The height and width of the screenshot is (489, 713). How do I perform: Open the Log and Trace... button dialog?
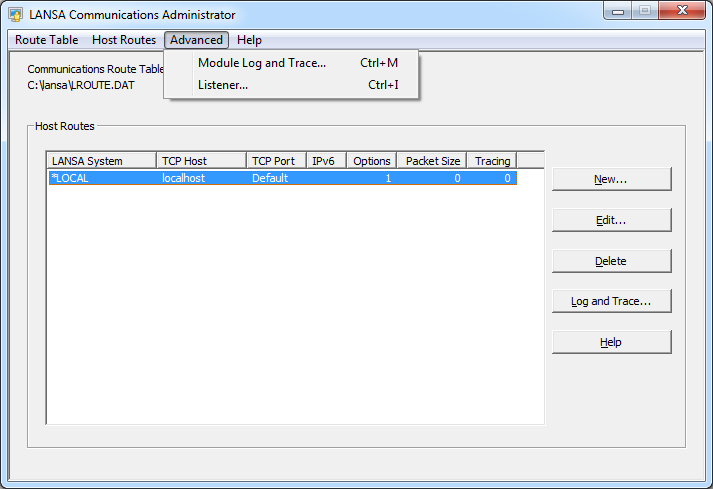click(612, 301)
